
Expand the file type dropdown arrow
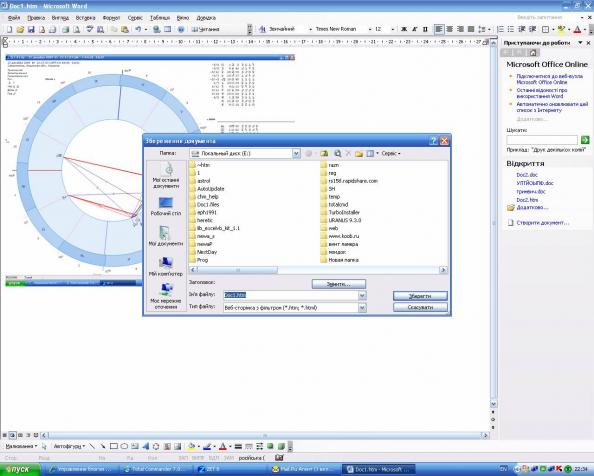(362, 308)
